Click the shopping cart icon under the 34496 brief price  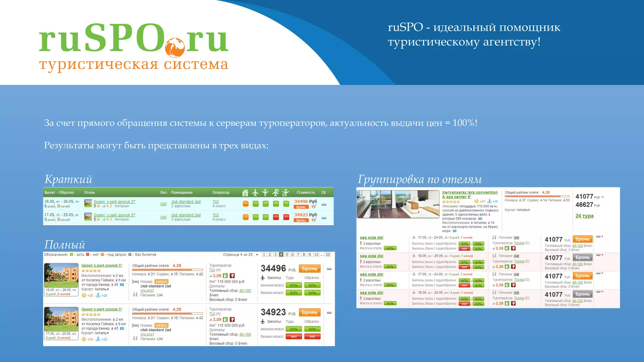(314, 207)
